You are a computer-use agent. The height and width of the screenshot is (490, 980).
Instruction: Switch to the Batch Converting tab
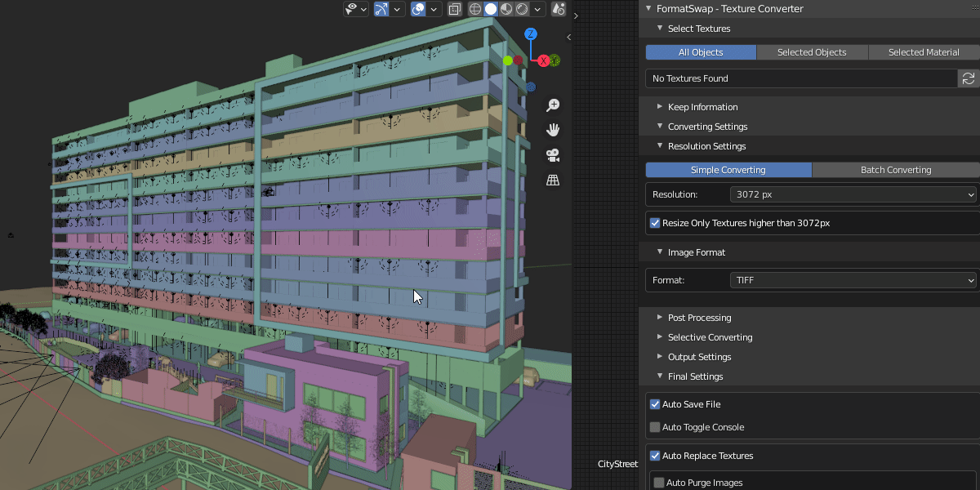pyautogui.click(x=896, y=170)
